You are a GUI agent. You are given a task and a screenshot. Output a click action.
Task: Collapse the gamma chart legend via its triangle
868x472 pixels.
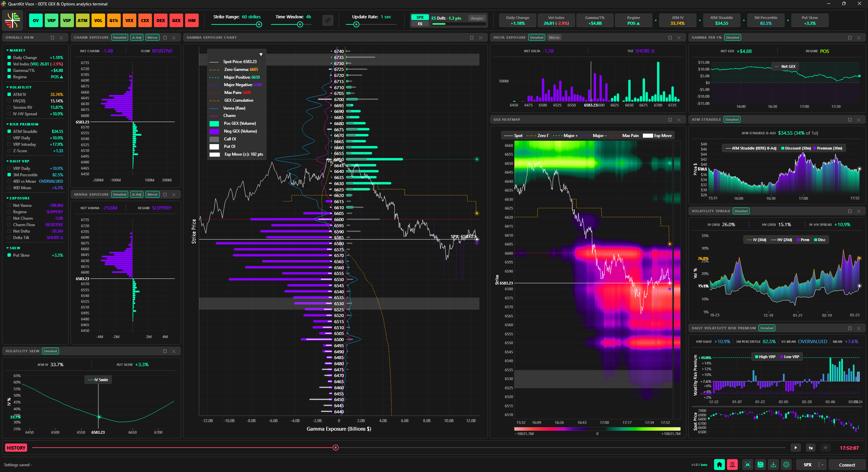[261, 54]
